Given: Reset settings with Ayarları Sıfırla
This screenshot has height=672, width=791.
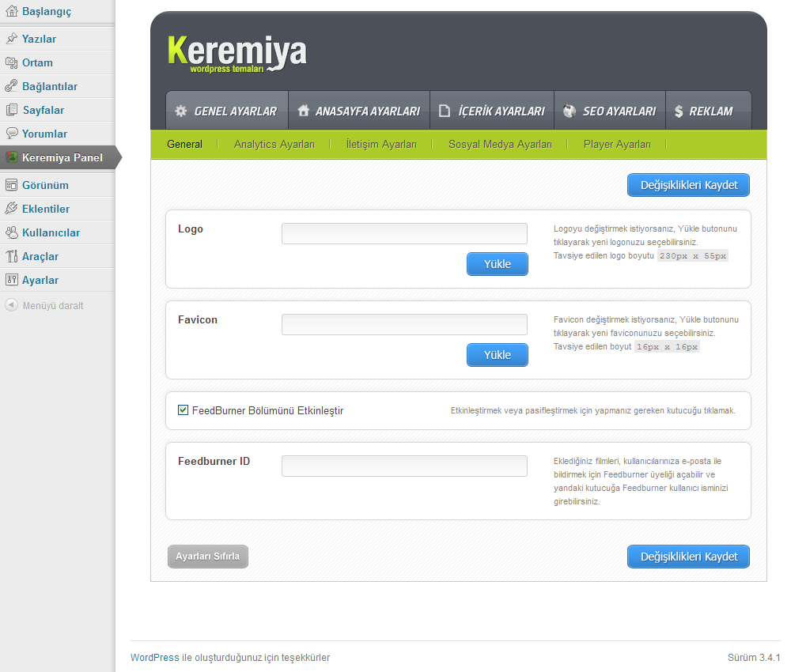Looking at the screenshot, I should pyautogui.click(x=208, y=557).
